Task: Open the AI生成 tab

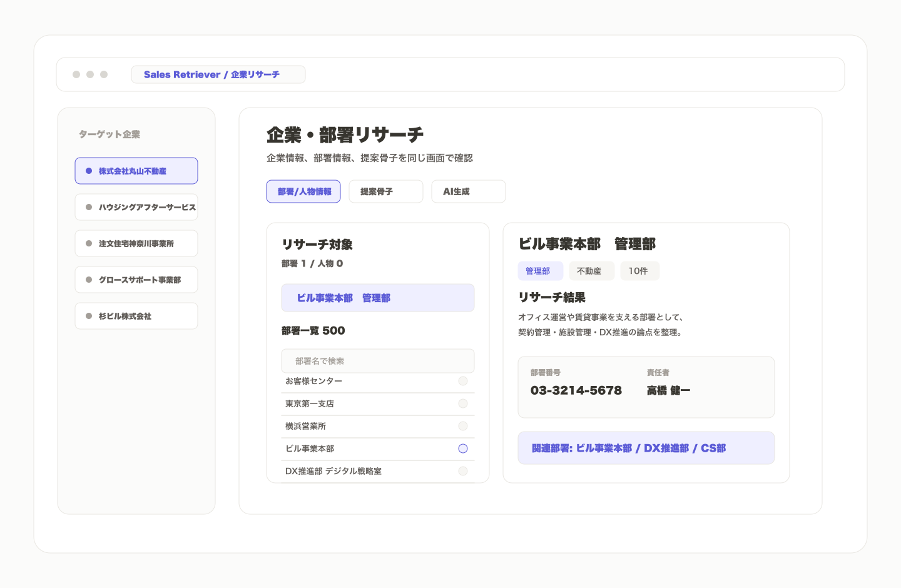Action: 469,191
